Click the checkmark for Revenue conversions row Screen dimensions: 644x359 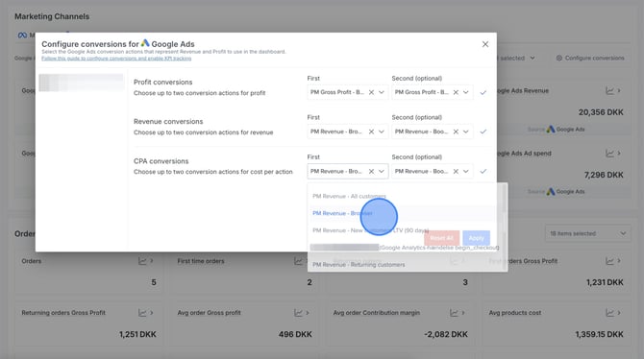483,132
